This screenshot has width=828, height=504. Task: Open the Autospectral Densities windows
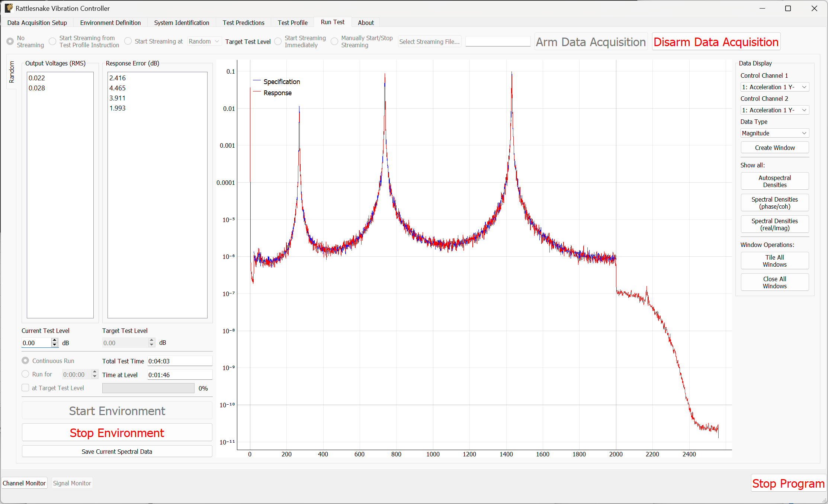(x=774, y=181)
